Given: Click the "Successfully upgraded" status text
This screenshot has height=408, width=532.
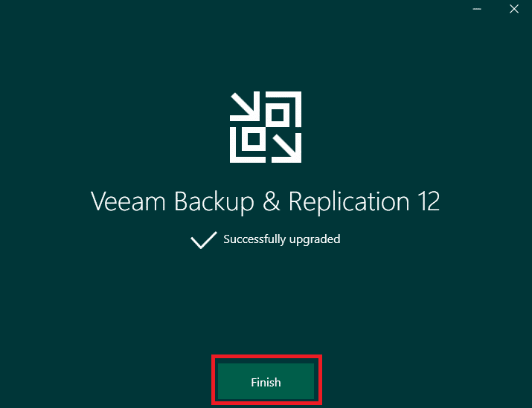Looking at the screenshot, I should pos(281,239).
